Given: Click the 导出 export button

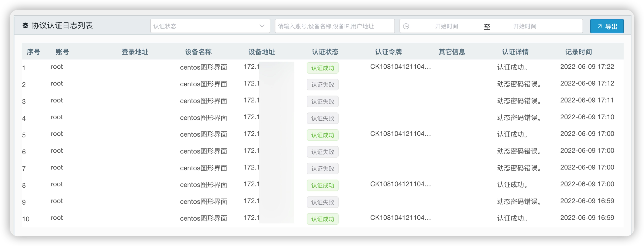Looking at the screenshot, I should (x=607, y=26).
